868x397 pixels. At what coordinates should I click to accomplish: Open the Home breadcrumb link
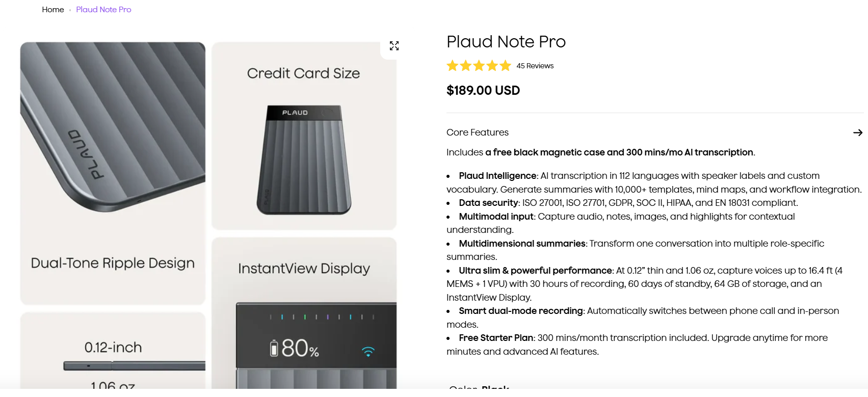tap(52, 9)
